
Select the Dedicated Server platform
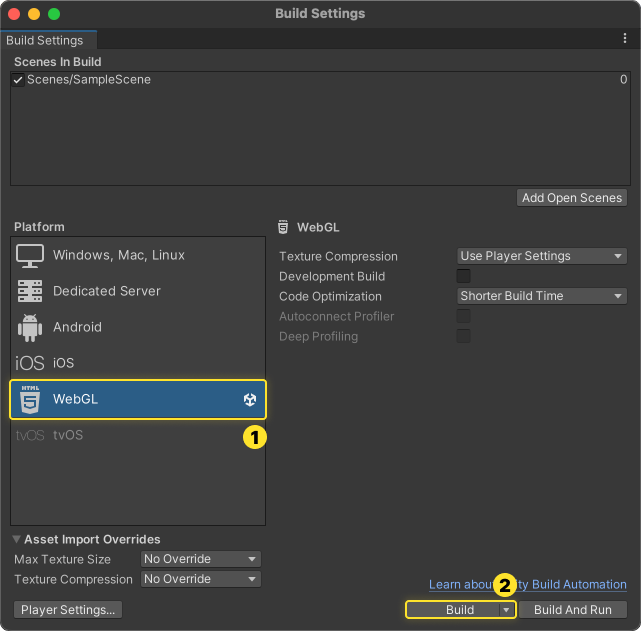tap(107, 291)
